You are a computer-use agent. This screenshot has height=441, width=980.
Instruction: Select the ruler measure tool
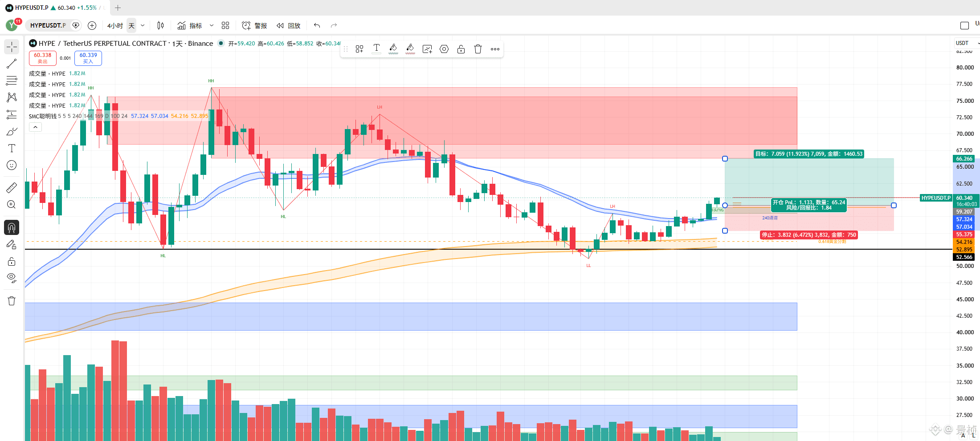12,188
